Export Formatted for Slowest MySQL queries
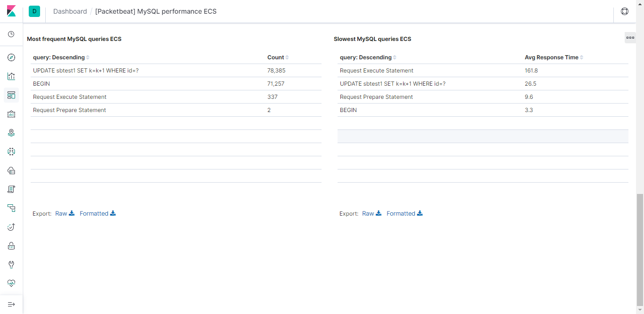The image size is (644, 314). (x=405, y=213)
